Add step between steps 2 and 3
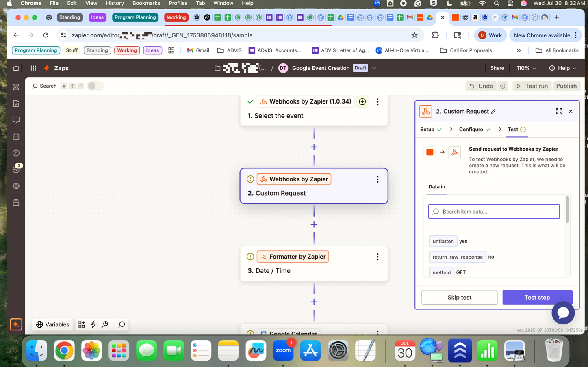588x367 pixels. click(x=314, y=225)
